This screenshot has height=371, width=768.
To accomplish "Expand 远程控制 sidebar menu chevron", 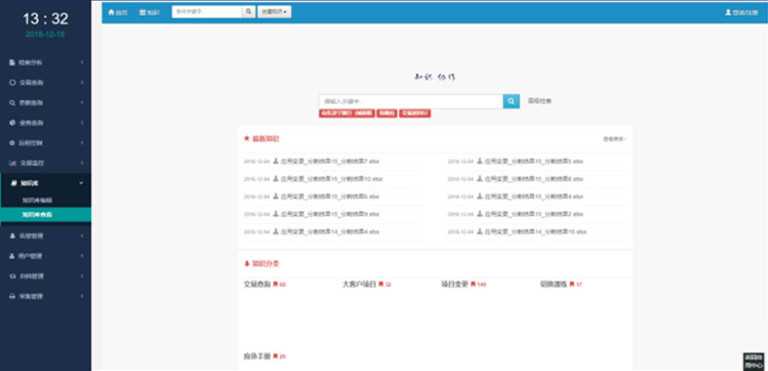I will coord(82,143).
